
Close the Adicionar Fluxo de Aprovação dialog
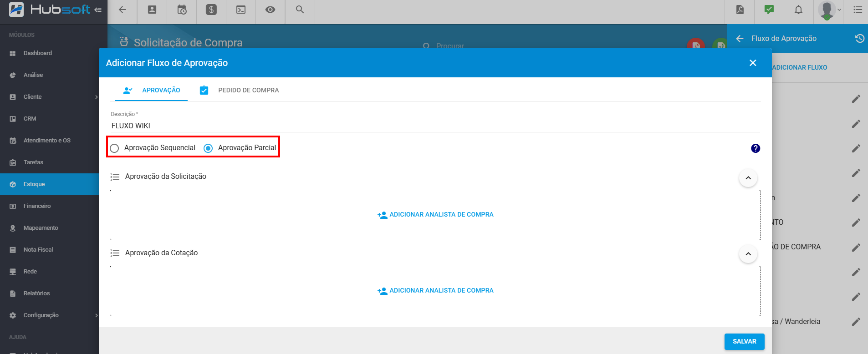pos(753,63)
